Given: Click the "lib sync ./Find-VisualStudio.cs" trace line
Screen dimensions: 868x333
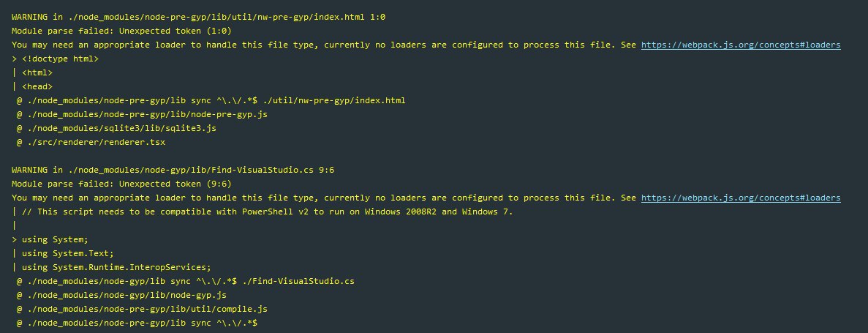Looking at the screenshot, I should tap(188, 281).
